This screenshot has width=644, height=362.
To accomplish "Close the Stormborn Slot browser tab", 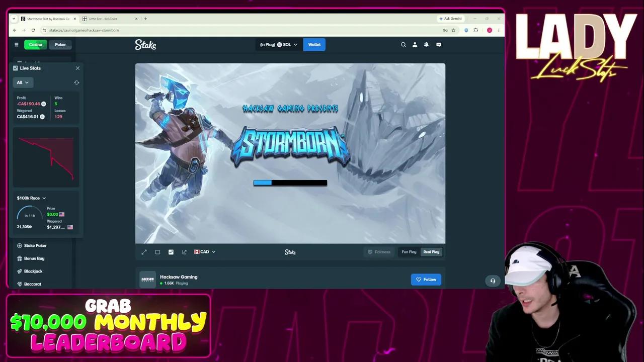I will click(x=75, y=19).
